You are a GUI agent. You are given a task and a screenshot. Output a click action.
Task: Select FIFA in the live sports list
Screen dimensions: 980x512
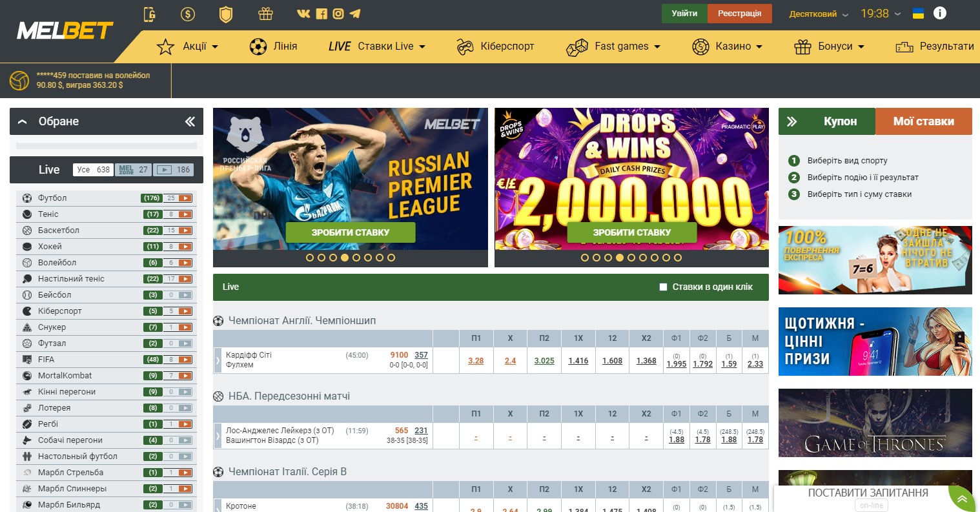(x=46, y=360)
